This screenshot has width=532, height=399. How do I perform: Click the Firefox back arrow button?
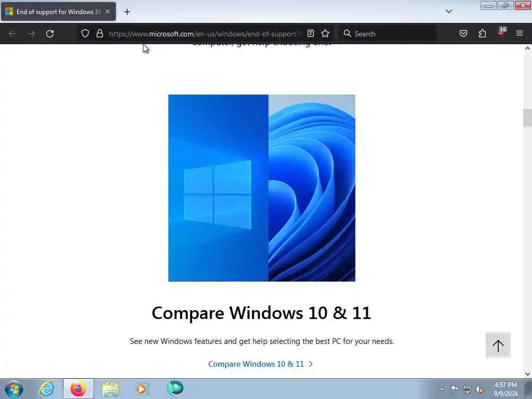pyautogui.click(x=12, y=34)
